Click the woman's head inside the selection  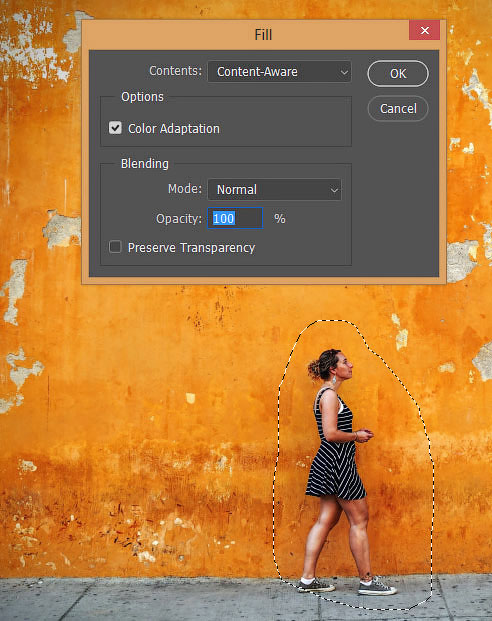331,365
